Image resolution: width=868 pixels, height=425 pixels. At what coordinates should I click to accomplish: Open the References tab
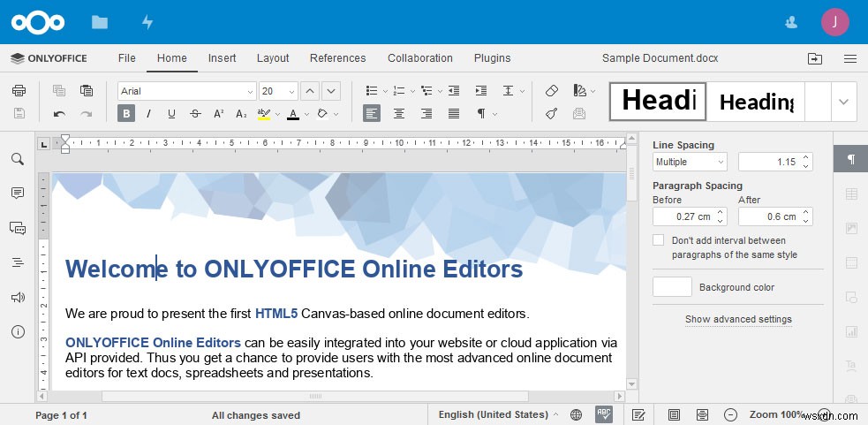click(x=337, y=58)
